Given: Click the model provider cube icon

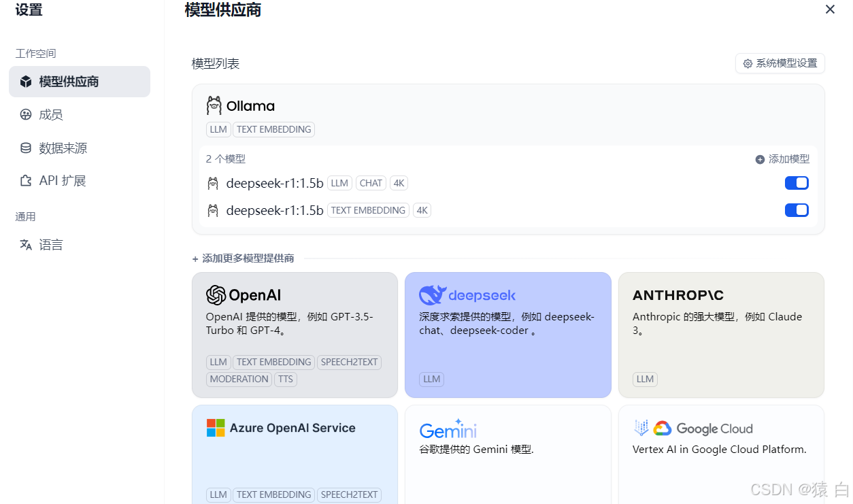Looking at the screenshot, I should [x=26, y=82].
